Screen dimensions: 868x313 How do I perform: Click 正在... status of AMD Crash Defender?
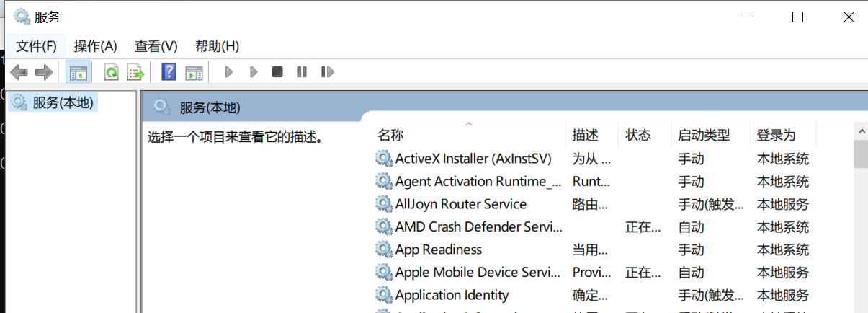[643, 227]
